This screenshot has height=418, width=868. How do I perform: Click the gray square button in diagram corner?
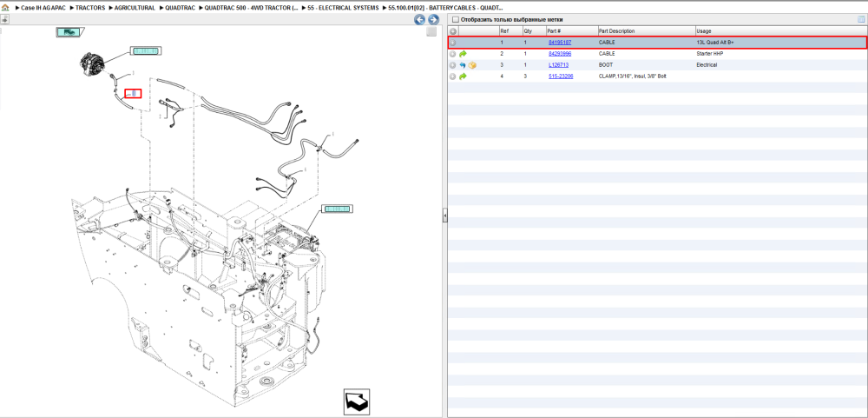pyautogui.click(x=431, y=32)
